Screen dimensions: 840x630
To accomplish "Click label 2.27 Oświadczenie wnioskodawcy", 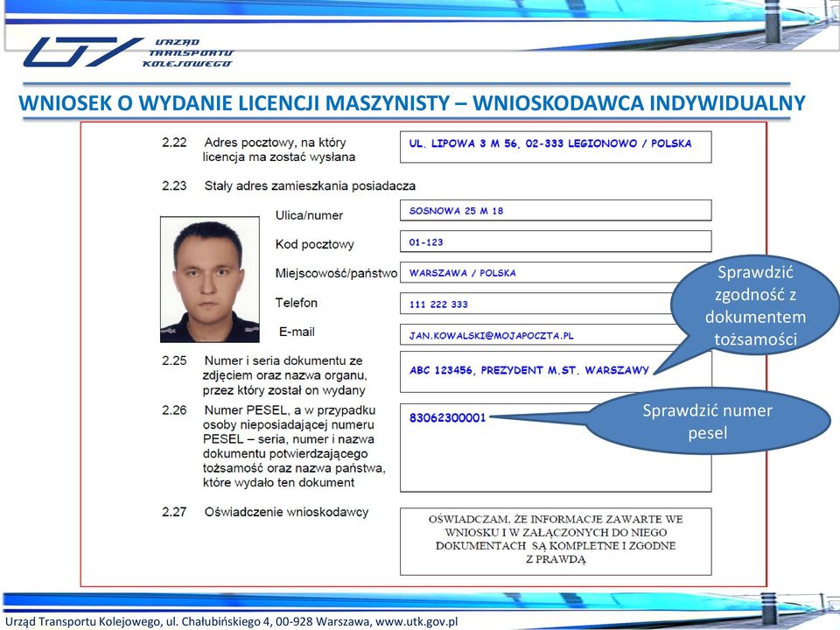I will (x=265, y=512).
